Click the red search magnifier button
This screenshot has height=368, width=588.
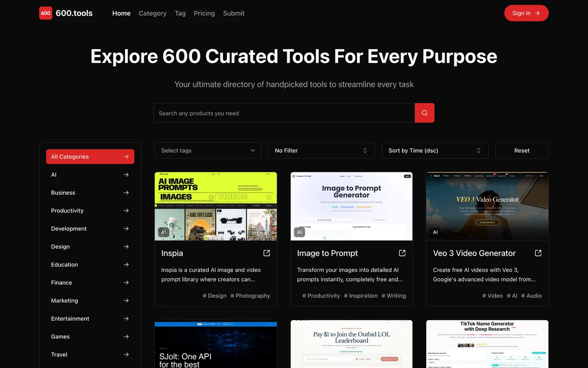pyautogui.click(x=424, y=113)
